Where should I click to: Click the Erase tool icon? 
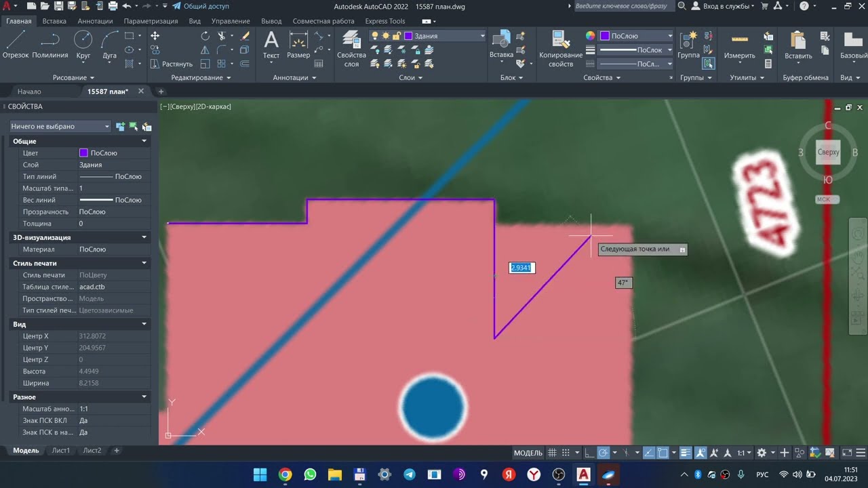(245, 36)
